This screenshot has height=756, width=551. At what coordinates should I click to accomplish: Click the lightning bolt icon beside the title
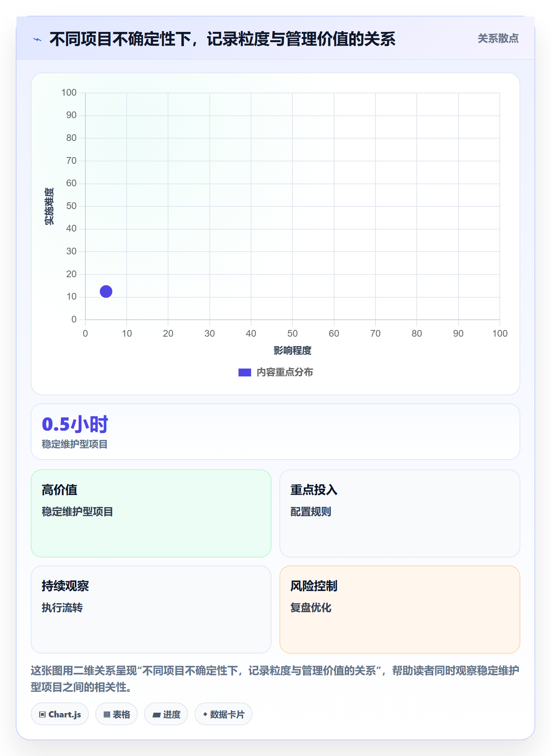(x=37, y=39)
